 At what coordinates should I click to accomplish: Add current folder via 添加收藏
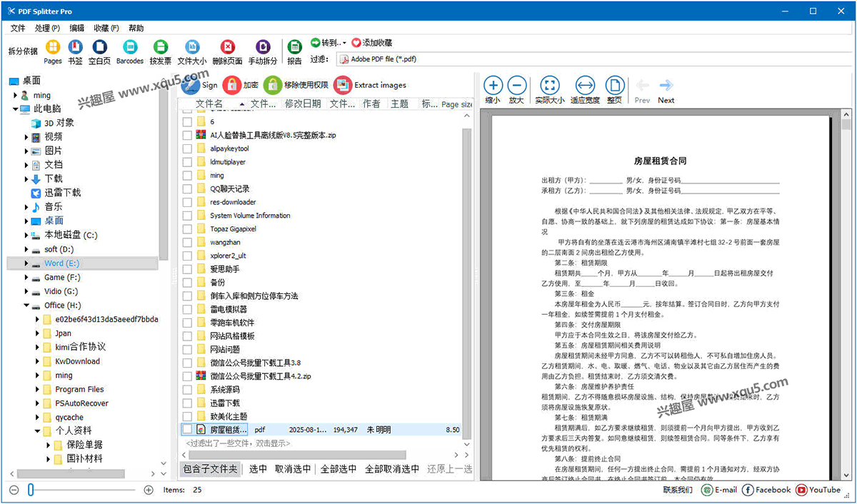(372, 43)
